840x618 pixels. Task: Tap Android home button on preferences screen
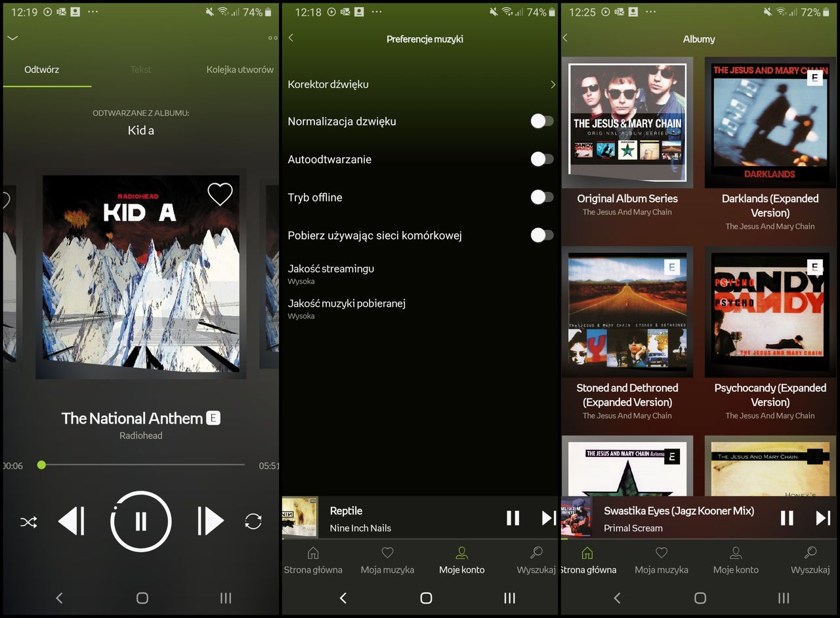[x=426, y=598]
